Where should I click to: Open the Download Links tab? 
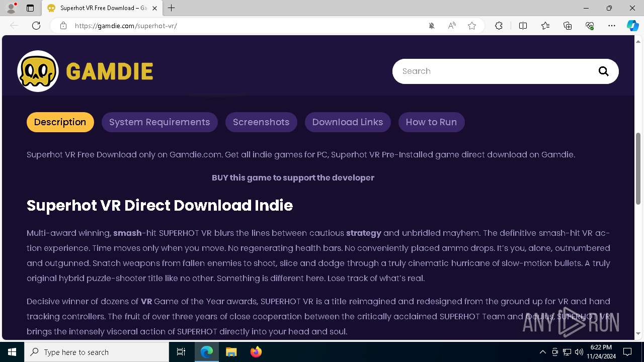[x=348, y=122]
